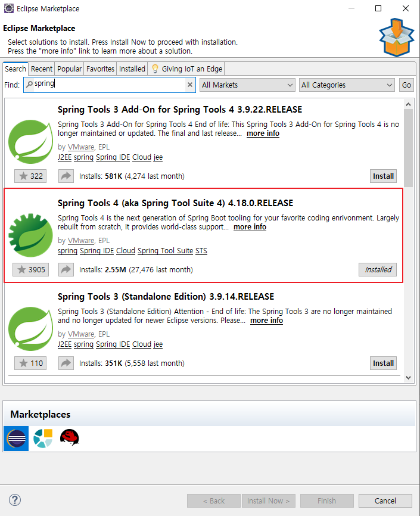This screenshot has width=420, height=516.
Task: Open VMware link under Spring Tools 3 Standalone
Action: pyautogui.click(x=81, y=334)
